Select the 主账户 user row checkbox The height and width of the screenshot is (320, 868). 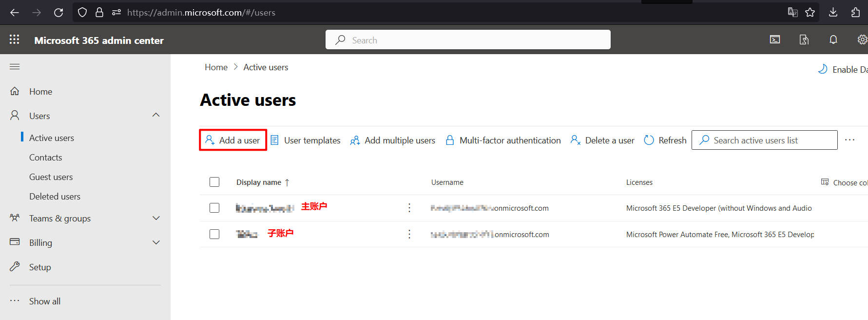coord(214,208)
